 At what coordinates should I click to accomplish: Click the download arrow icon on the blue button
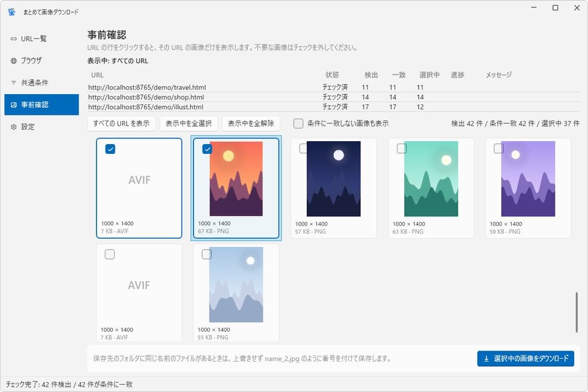tap(486, 359)
